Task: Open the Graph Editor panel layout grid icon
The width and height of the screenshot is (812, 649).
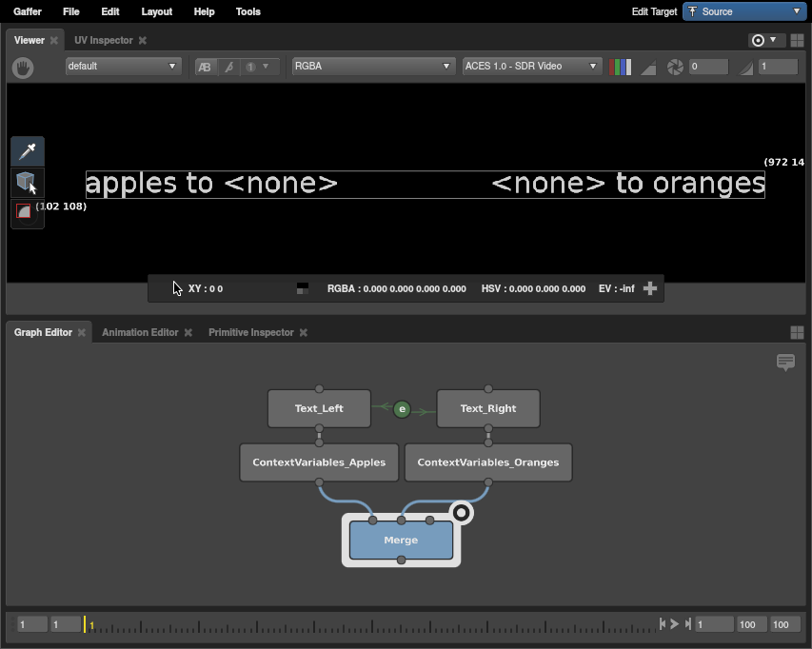Action: tap(797, 332)
